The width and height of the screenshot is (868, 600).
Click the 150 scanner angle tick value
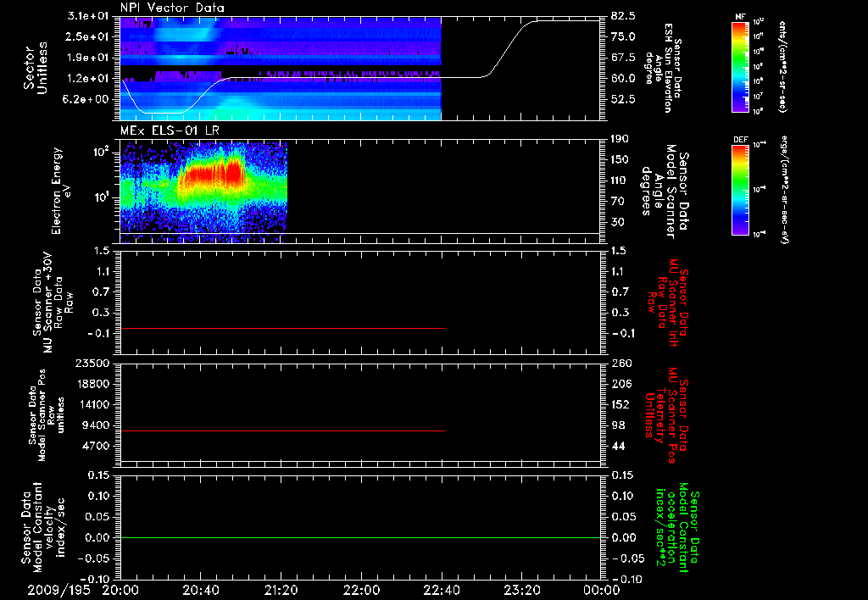point(620,159)
